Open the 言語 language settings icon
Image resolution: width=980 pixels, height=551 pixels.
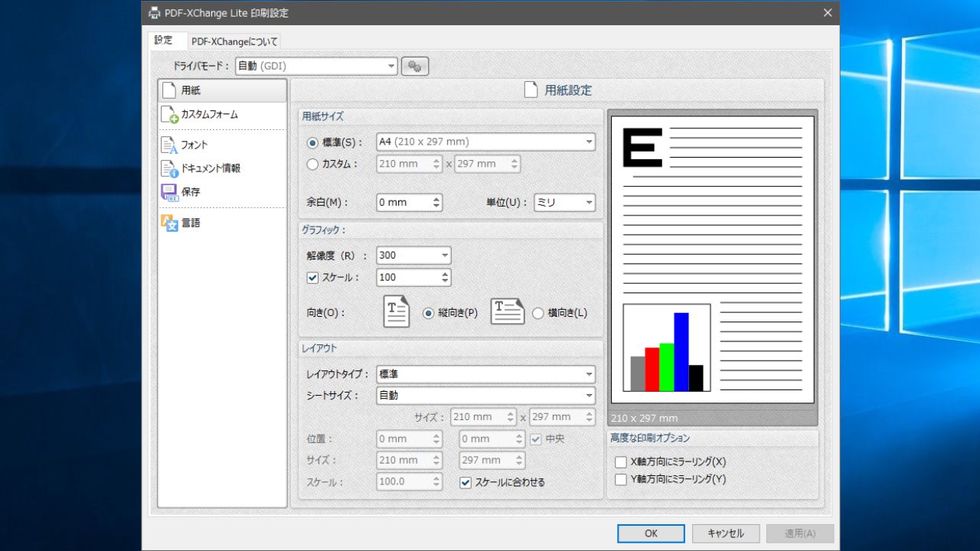point(169,223)
